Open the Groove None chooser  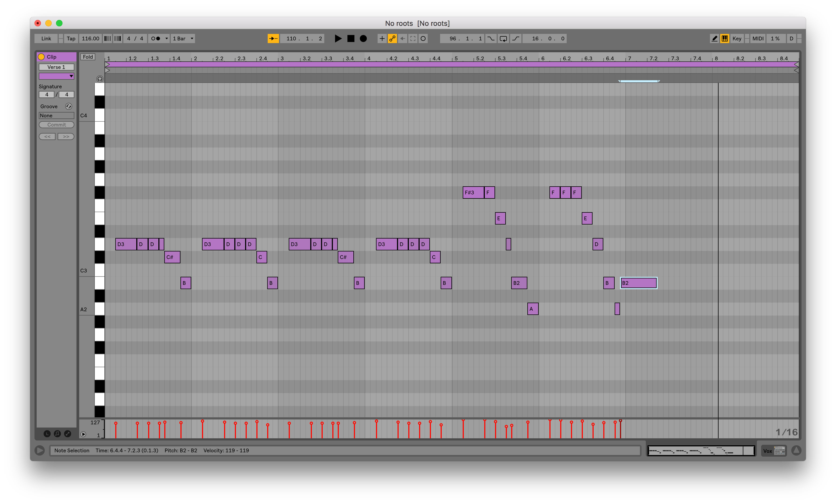tap(56, 116)
